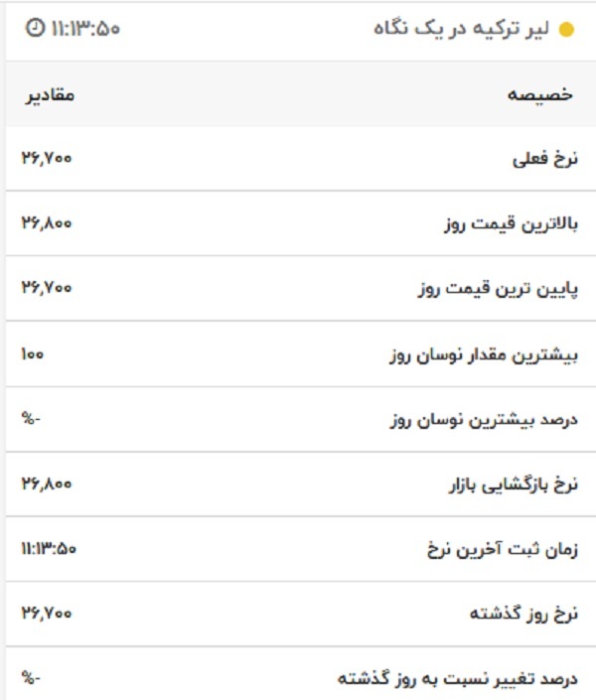596x700 pixels.
Task: Select the "درصد بیشترین نوسان روز" label
Action: (x=483, y=419)
